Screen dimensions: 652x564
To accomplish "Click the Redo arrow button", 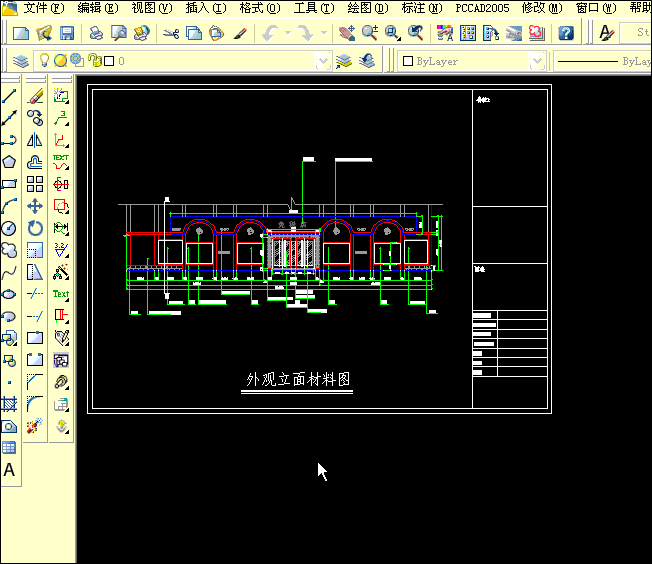I will (x=307, y=33).
